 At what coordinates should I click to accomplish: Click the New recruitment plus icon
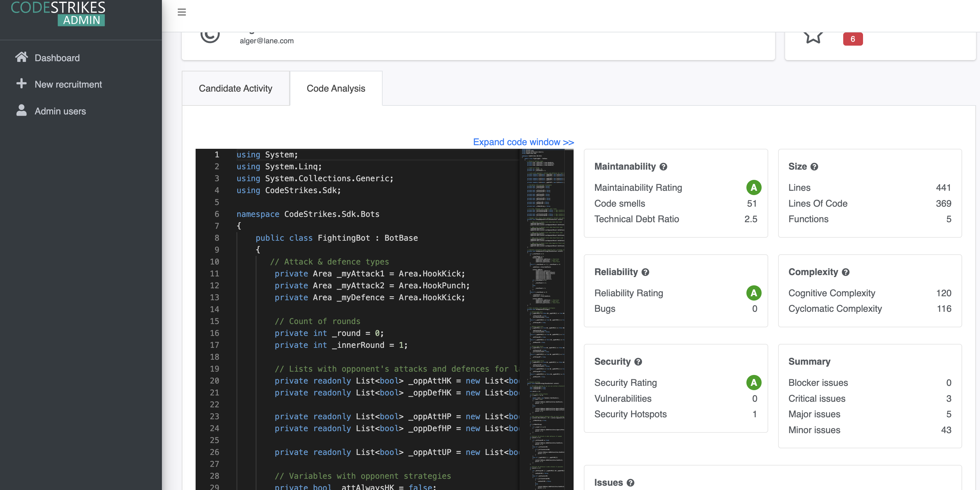pyautogui.click(x=22, y=83)
